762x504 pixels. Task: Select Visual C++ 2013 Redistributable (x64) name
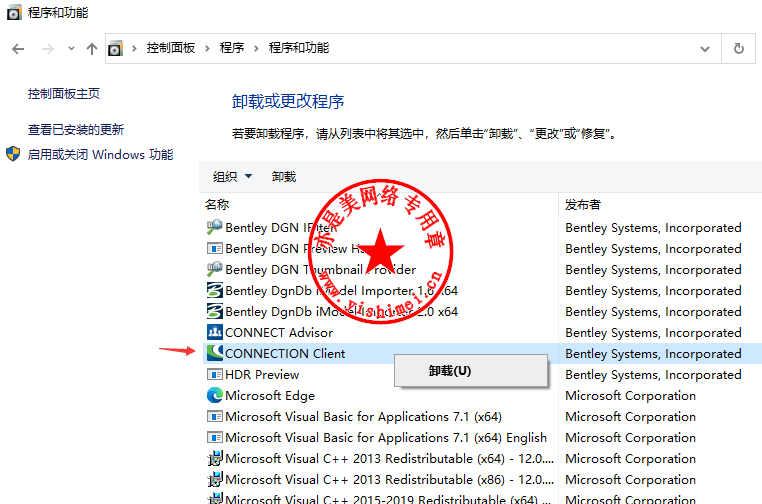click(389, 458)
